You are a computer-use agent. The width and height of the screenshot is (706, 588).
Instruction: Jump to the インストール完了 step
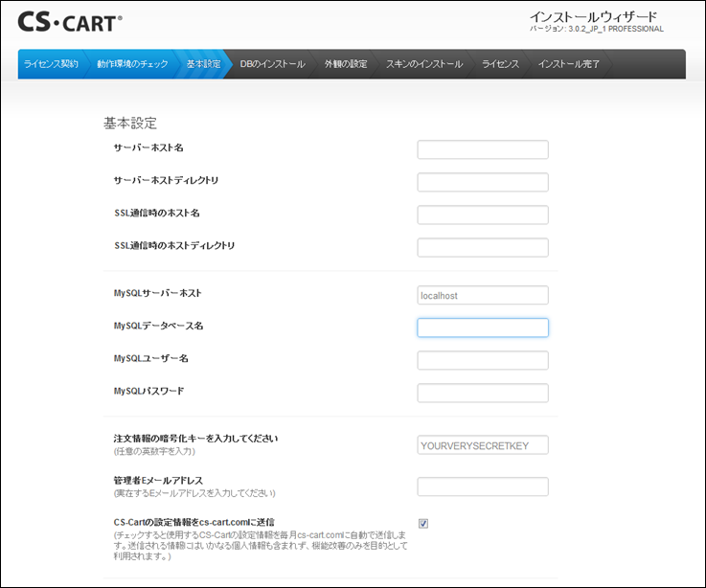(569, 64)
